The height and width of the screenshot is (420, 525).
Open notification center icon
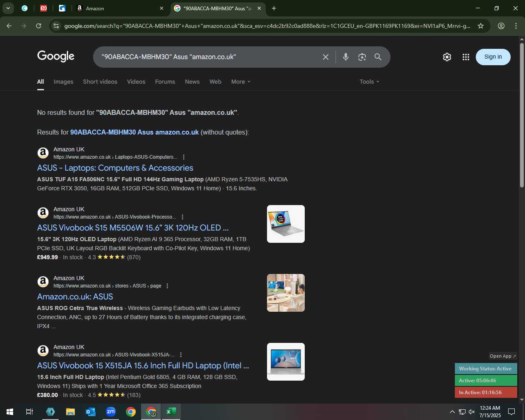pyautogui.click(x=511, y=412)
